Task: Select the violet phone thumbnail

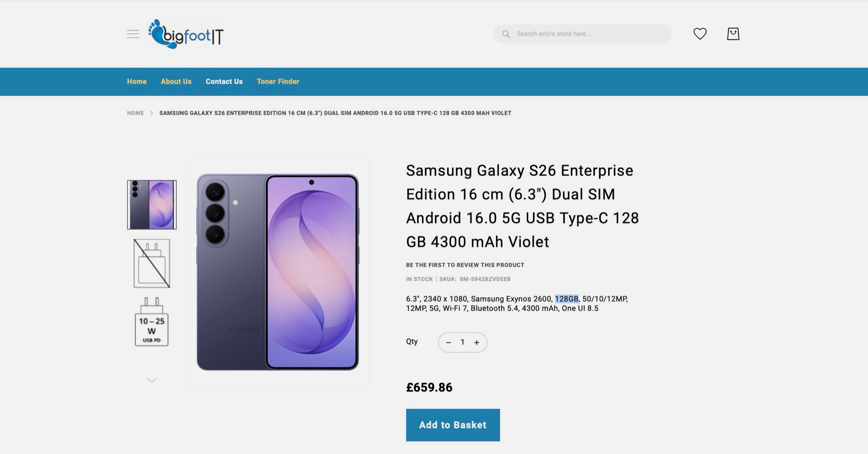Action: [152, 204]
